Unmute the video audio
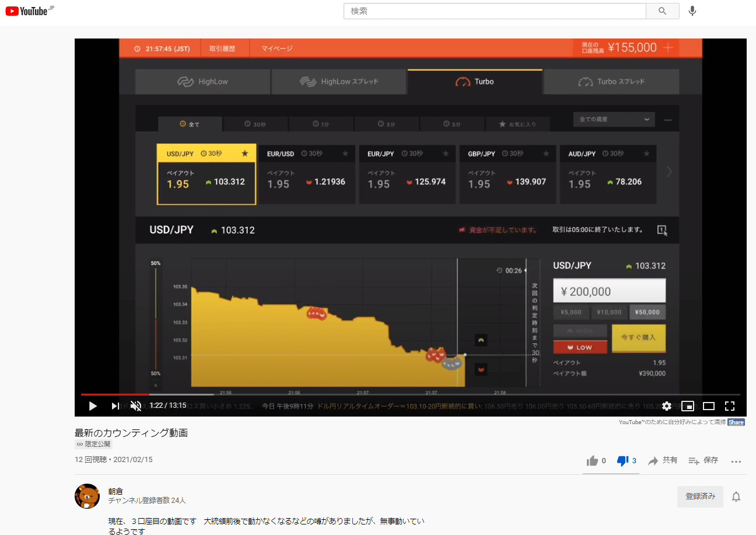 [136, 406]
